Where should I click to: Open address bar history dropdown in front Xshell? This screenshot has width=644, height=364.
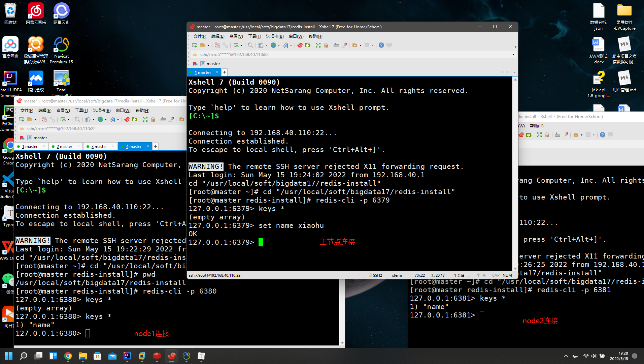point(513,54)
